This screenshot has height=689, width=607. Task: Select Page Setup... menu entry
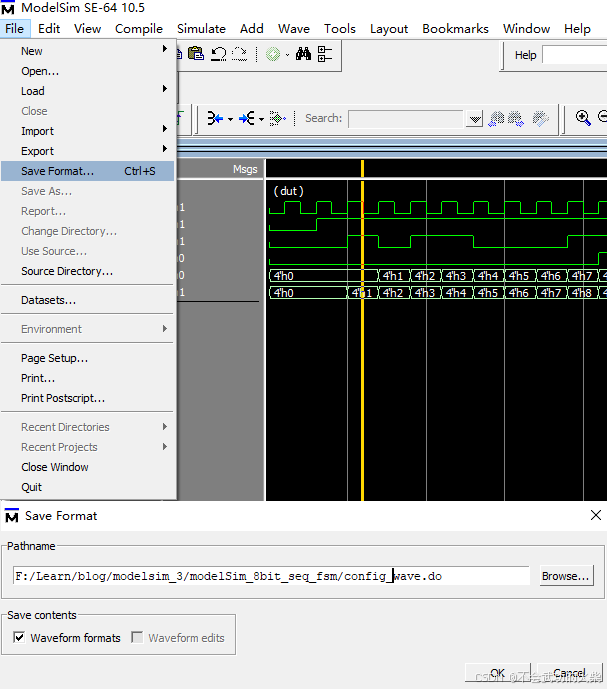pos(88,358)
